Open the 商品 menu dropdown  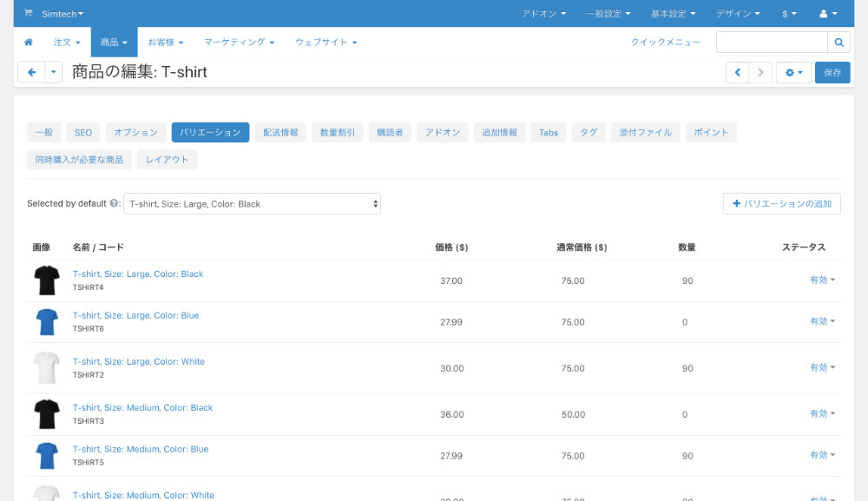[x=114, y=42]
